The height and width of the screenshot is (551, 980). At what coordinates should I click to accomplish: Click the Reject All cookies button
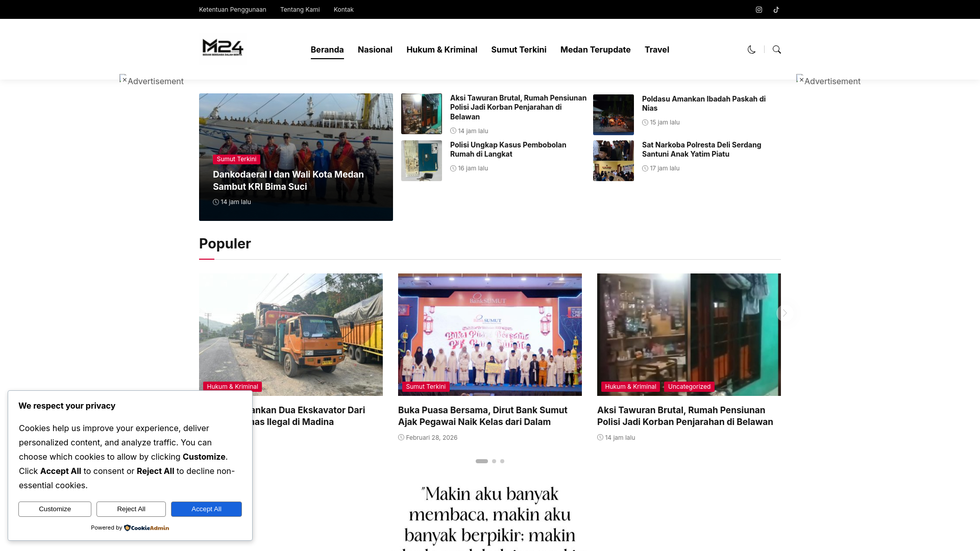click(131, 509)
